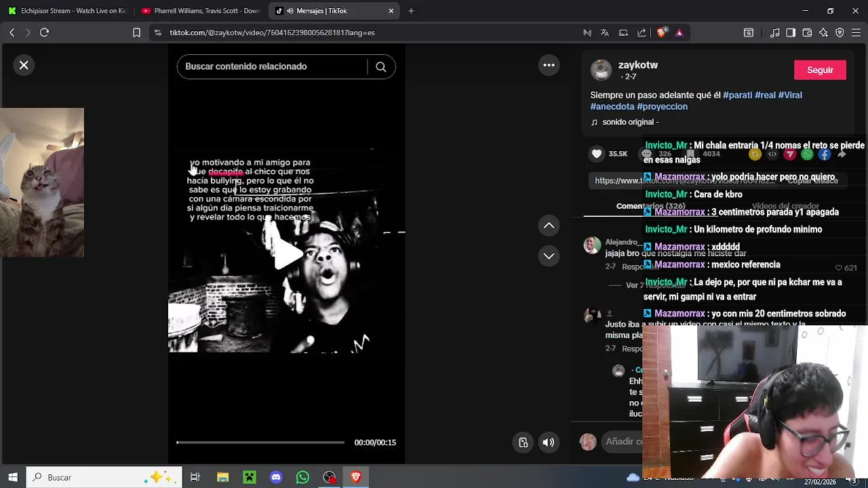Open the Brave hamburger main menu
The height and width of the screenshot is (488, 868).
pyautogui.click(x=856, y=33)
